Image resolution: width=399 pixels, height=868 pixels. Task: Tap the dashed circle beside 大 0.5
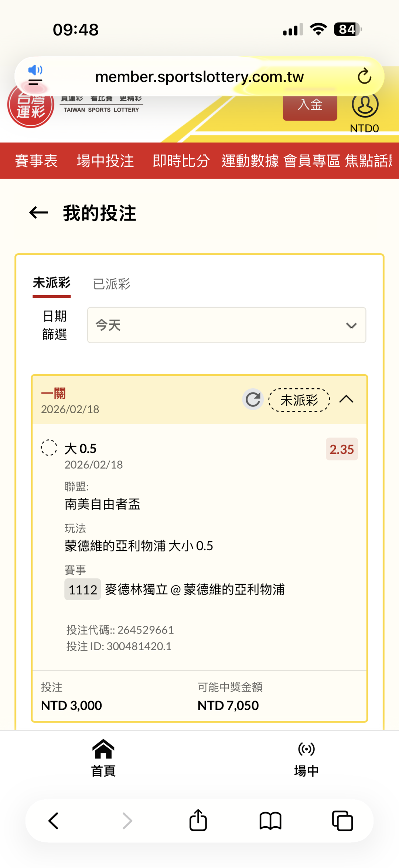coord(49,447)
